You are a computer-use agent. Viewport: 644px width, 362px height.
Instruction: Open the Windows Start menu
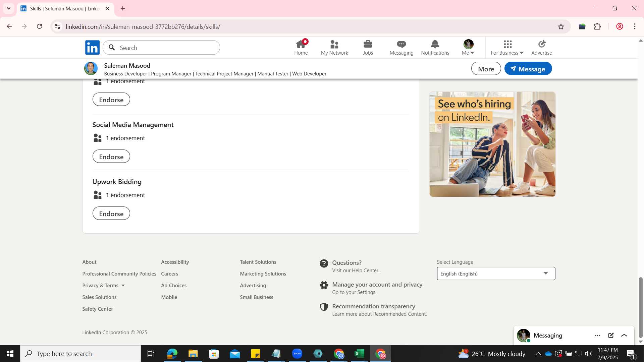(10, 354)
